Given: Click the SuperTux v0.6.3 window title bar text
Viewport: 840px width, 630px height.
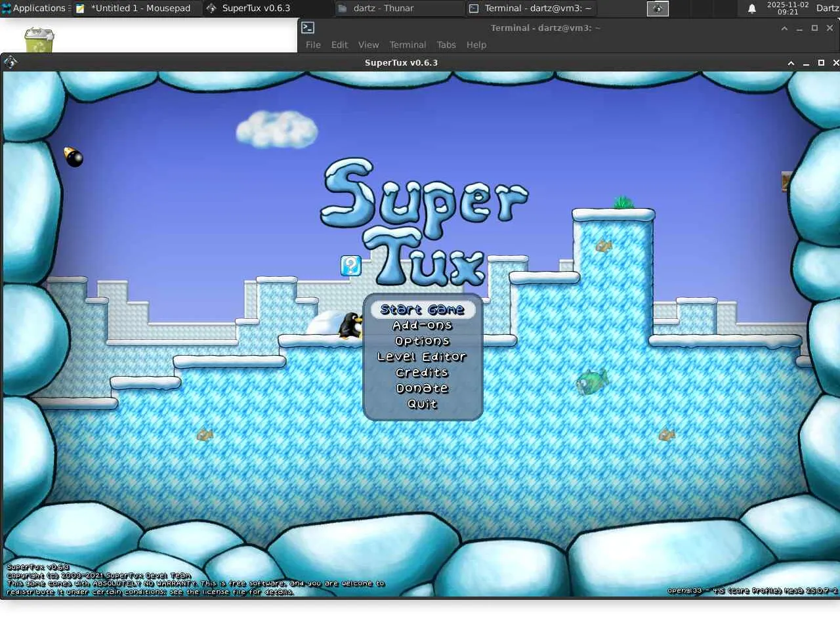Looking at the screenshot, I should (401, 63).
